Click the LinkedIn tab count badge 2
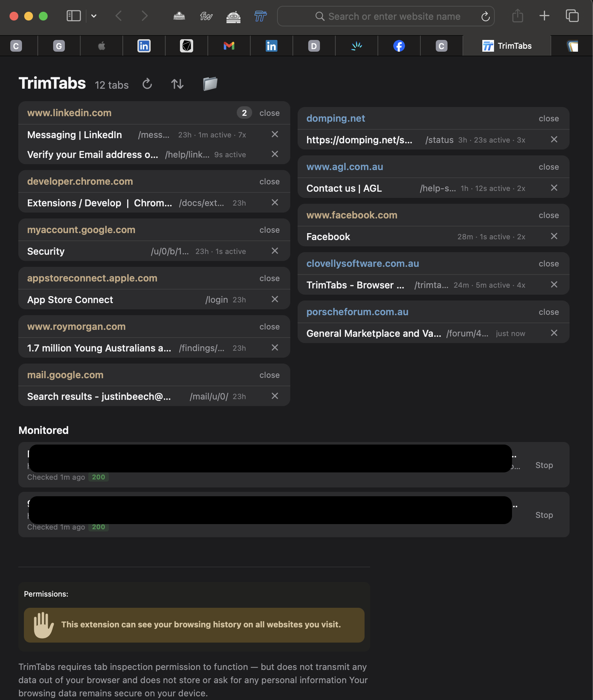The height and width of the screenshot is (700, 593). point(244,113)
